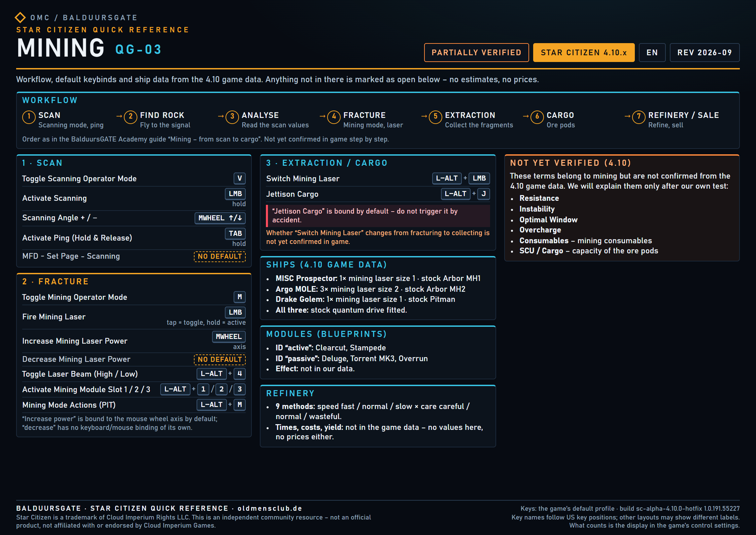The image size is (756, 535).
Task: Click the "tap = toggle, hold = active" note
Action: (206, 323)
